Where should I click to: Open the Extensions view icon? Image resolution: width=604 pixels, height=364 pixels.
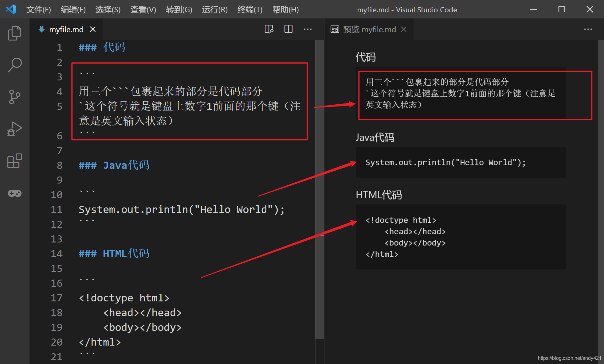point(14,161)
